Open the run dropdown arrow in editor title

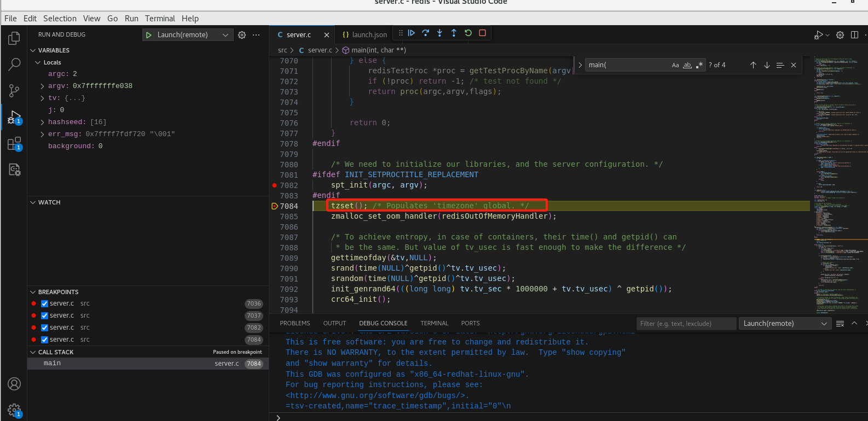(828, 35)
